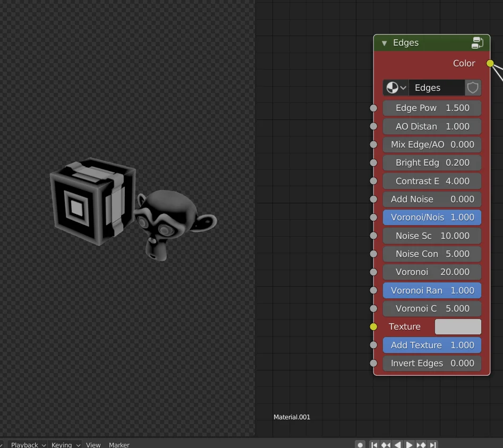Image resolution: width=503 pixels, height=448 pixels.
Task: Skip to the previous keyframe
Action: [386, 445]
